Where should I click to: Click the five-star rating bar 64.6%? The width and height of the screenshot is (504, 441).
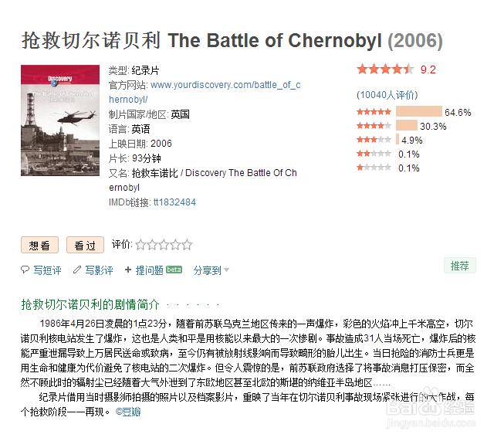pos(418,112)
